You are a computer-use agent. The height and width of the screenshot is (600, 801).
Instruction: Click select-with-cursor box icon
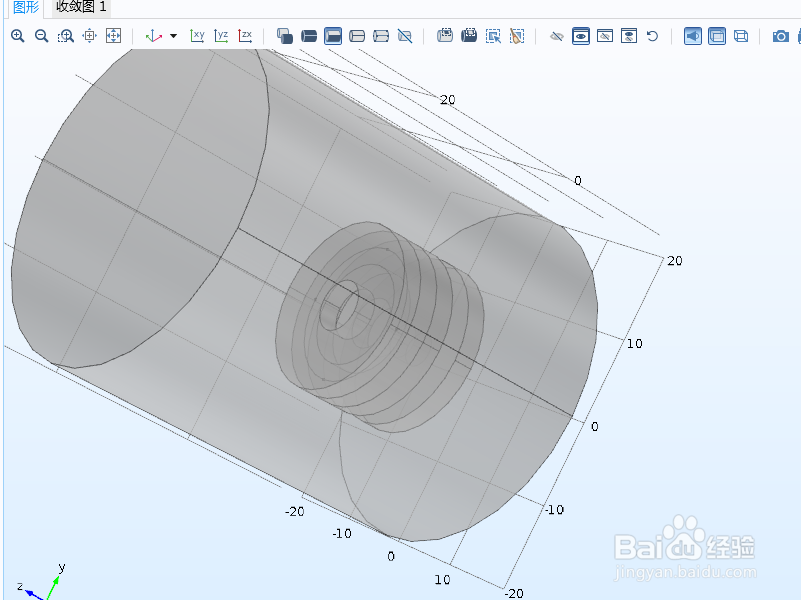[493, 36]
